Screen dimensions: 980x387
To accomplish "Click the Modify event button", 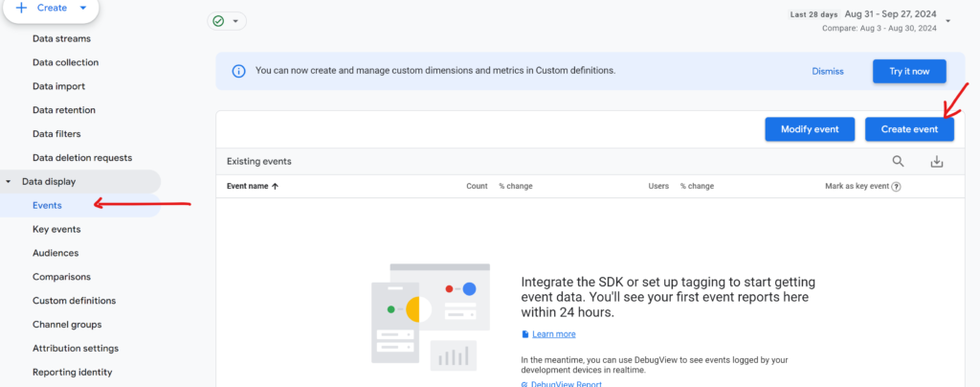I will pos(810,129).
